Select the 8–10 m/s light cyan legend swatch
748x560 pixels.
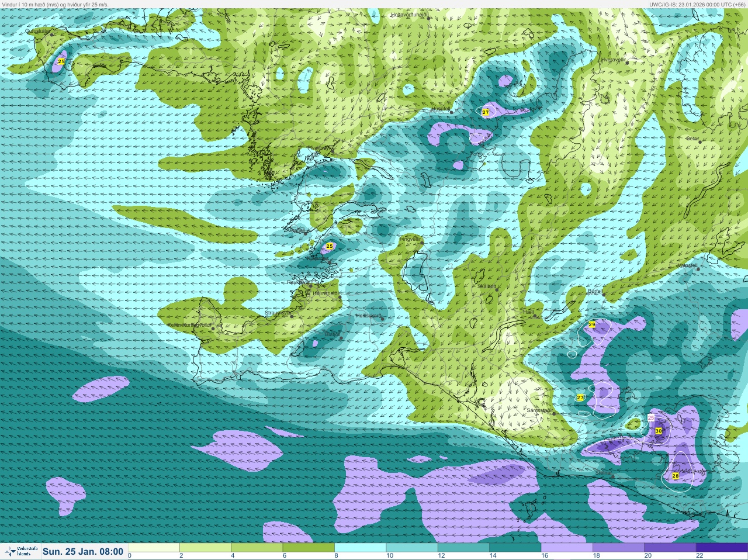361,548
